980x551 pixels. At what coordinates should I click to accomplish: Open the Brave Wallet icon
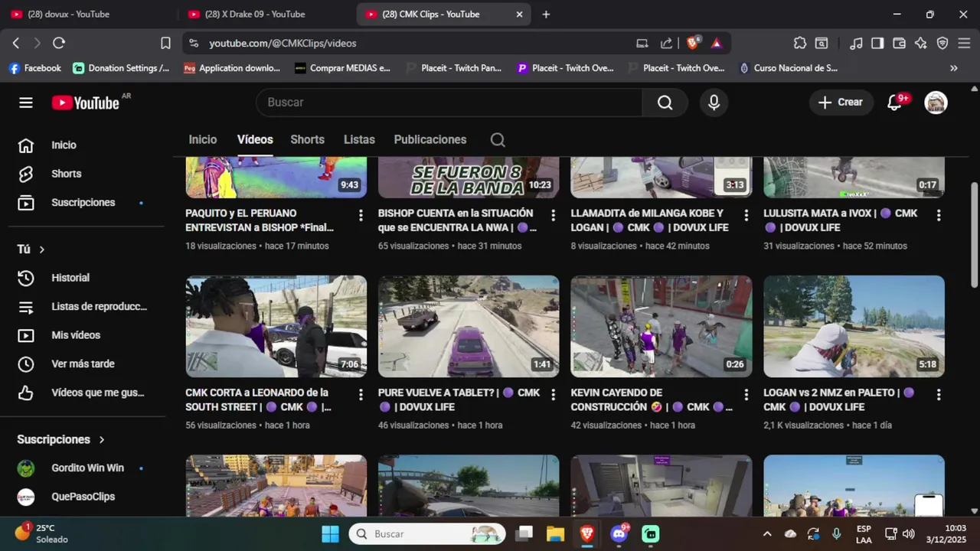(899, 44)
